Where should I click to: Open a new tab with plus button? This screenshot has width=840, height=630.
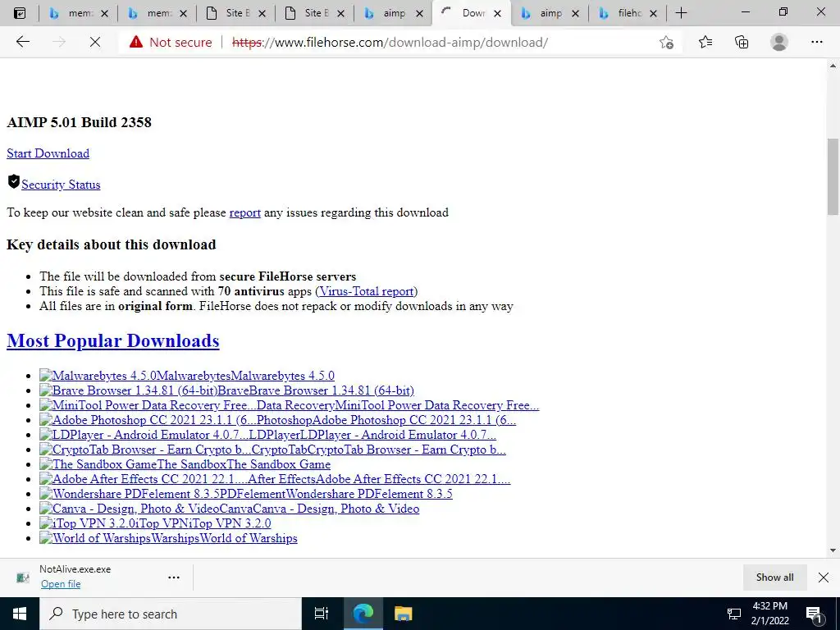coord(681,13)
